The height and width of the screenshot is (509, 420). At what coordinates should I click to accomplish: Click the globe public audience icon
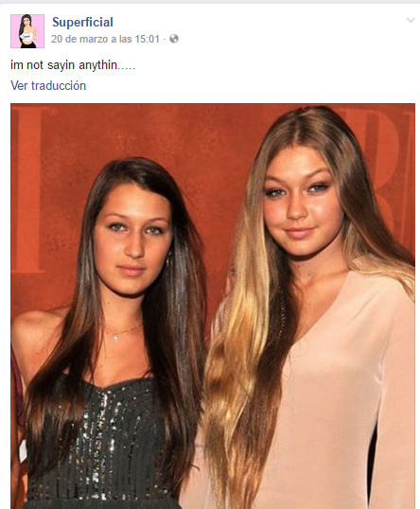tap(174, 39)
